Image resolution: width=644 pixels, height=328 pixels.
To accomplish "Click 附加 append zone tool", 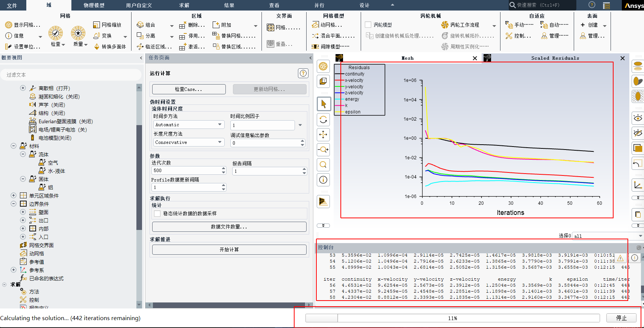I will (216, 25).
